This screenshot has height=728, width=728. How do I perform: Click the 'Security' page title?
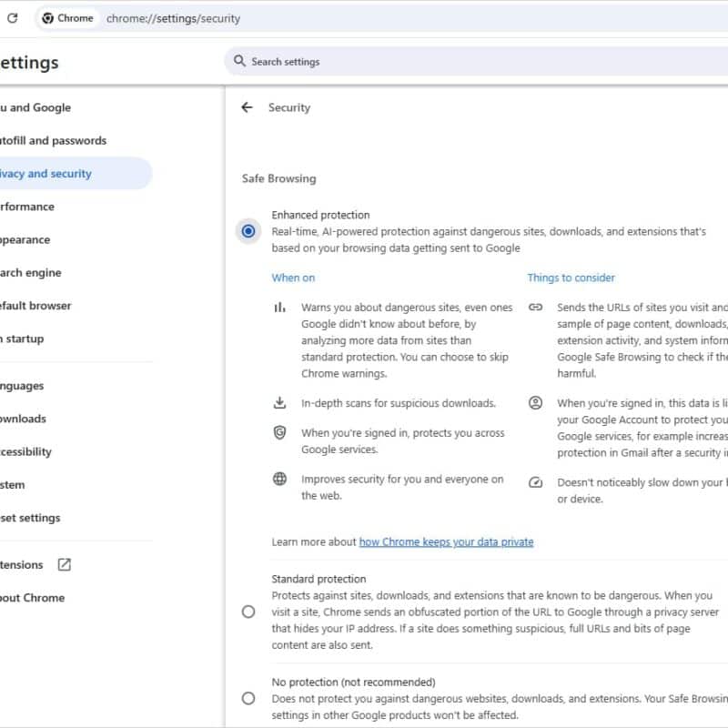(x=289, y=107)
